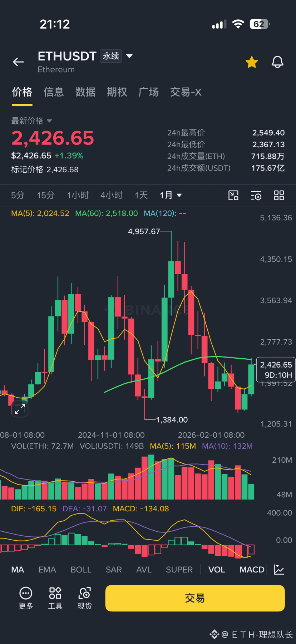
Task: Select the 1天 chart interval
Action: [141, 195]
